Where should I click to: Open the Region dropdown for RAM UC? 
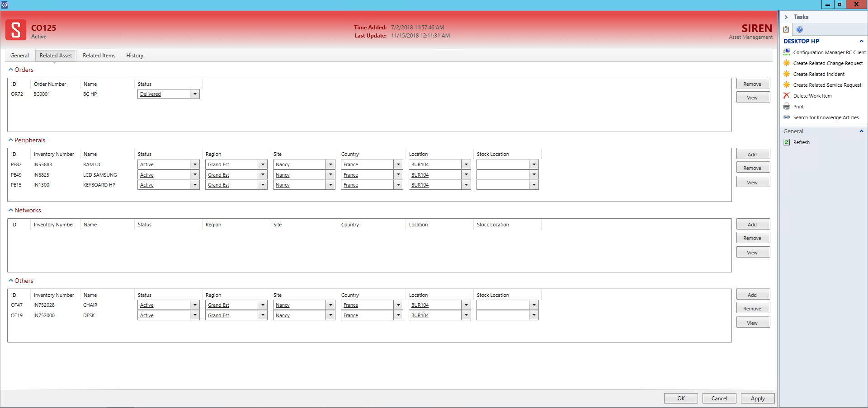(x=263, y=164)
